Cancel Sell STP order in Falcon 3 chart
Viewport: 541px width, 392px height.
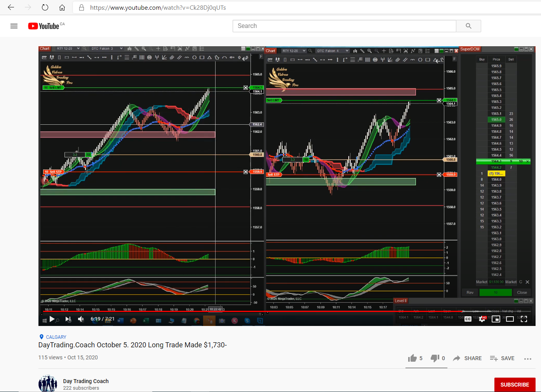(x=245, y=172)
